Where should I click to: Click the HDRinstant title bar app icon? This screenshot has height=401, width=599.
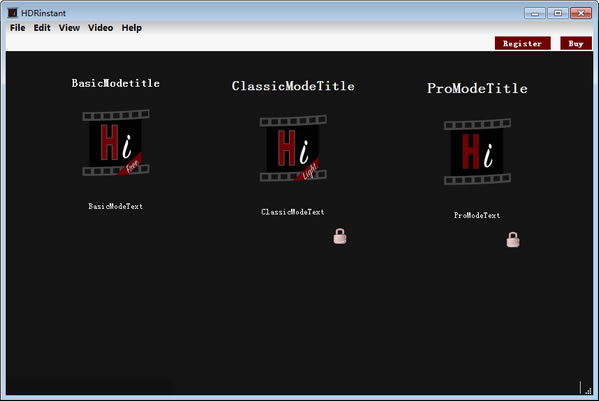(13, 13)
